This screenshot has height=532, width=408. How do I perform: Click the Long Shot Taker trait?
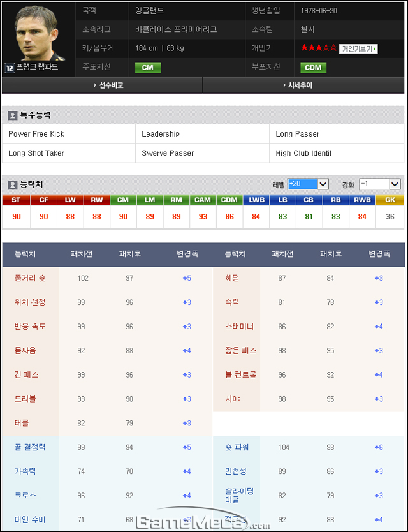click(36, 153)
